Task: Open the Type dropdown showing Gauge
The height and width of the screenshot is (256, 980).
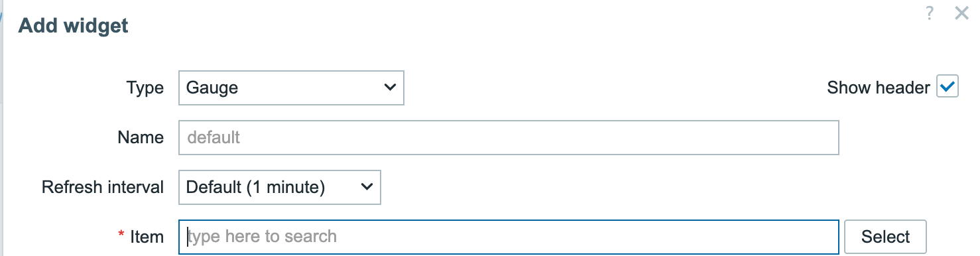Action: click(291, 88)
